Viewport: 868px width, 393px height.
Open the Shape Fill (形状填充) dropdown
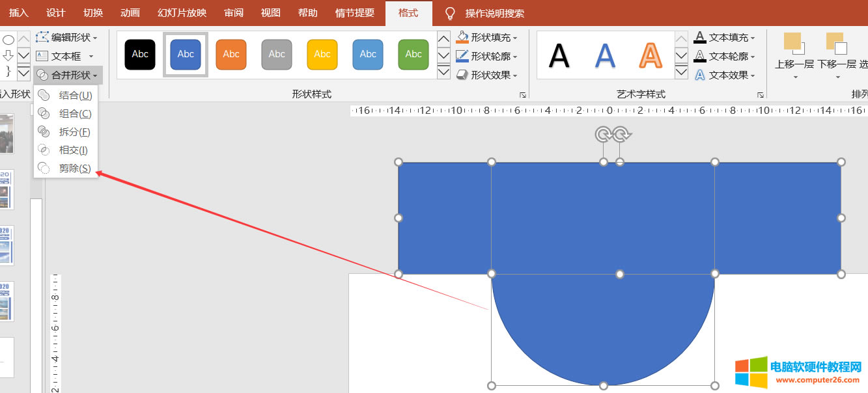(x=487, y=38)
